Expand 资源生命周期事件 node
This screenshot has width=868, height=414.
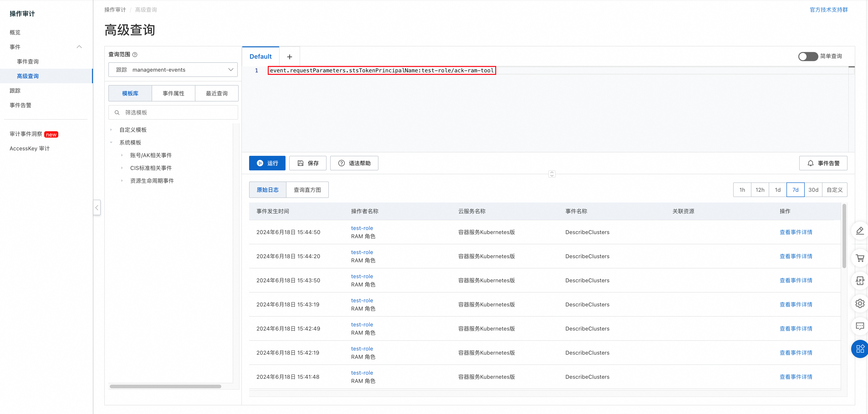(x=122, y=181)
